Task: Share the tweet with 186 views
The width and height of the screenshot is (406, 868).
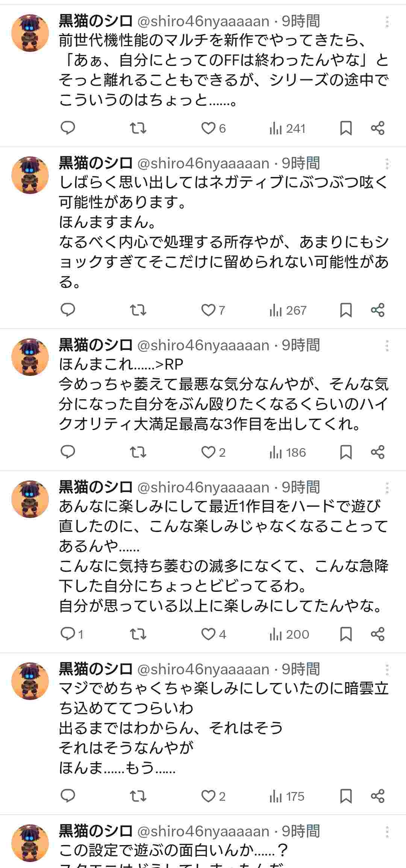Action: point(377,452)
